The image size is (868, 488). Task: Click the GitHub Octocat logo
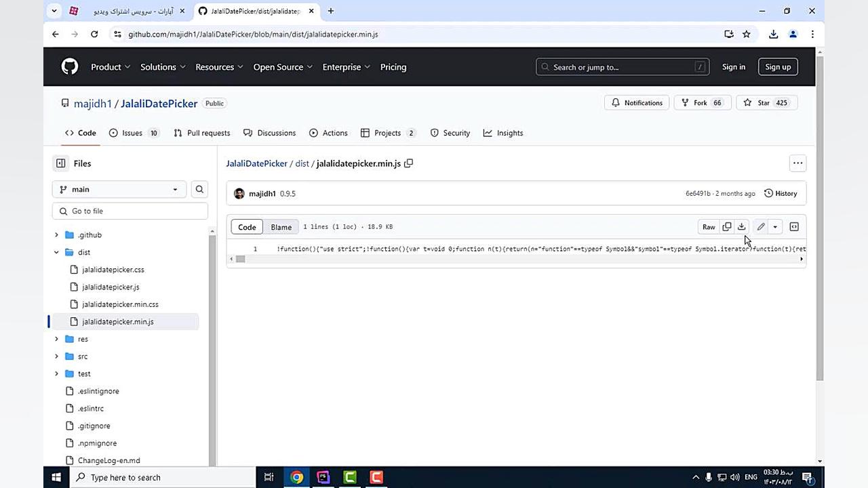tap(70, 66)
